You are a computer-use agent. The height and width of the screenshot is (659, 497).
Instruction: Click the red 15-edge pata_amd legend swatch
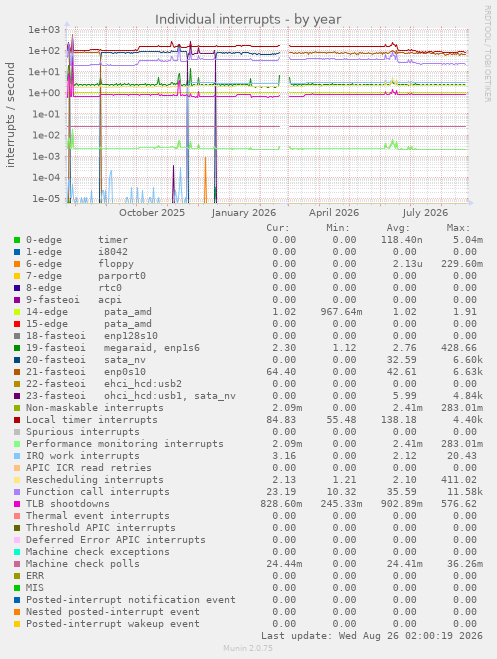17,324
